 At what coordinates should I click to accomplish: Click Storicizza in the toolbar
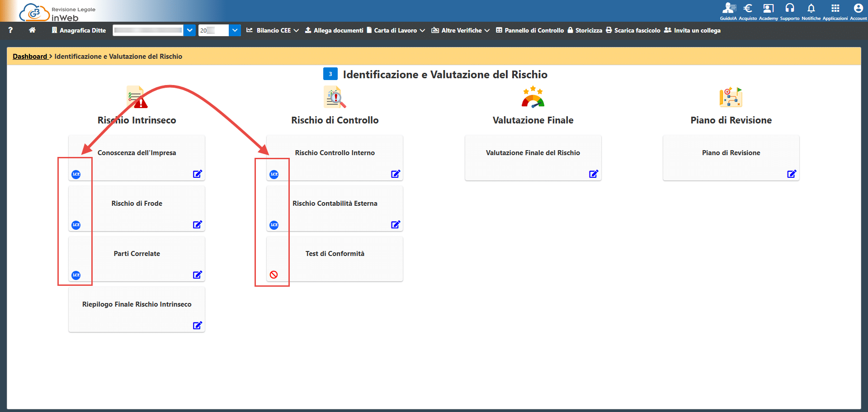(585, 30)
